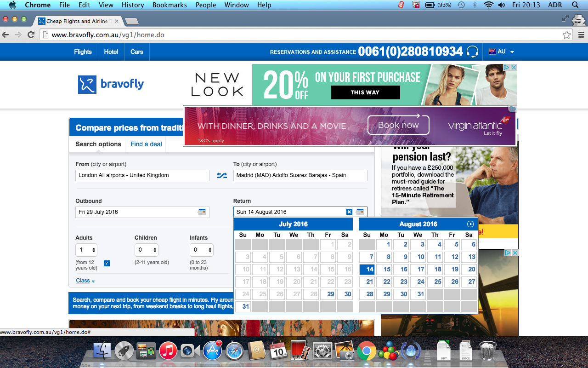Screen dimensions: 588x368
Task: Select 14 August in the calendar
Action: pyautogui.click(x=367, y=269)
